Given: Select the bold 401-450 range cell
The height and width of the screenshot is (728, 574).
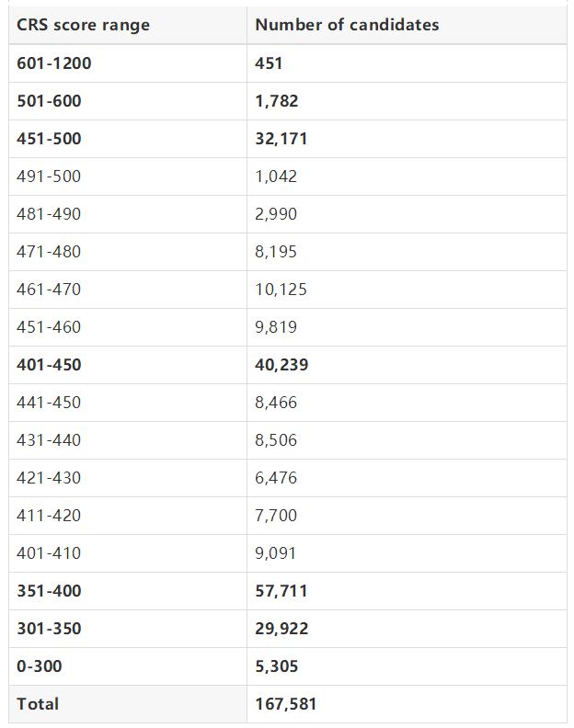Looking at the screenshot, I should tap(49, 365).
